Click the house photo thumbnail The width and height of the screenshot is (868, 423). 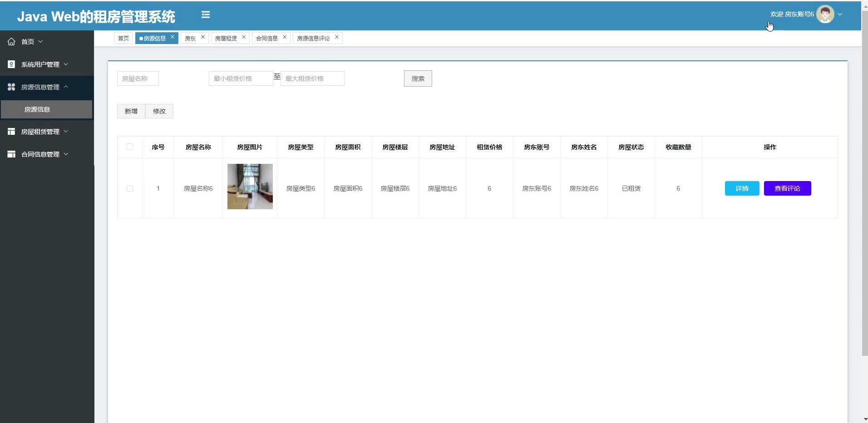coord(250,187)
